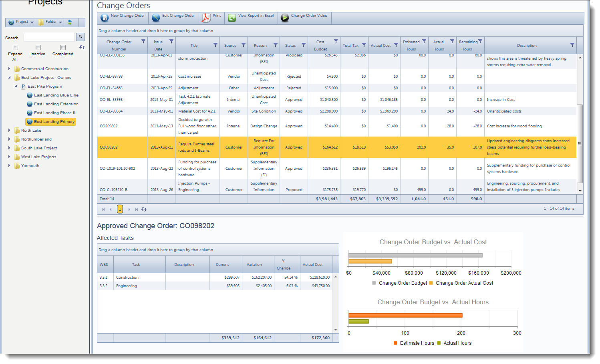Image resolution: width=600 pixels, height=364 pixels.
Task: Open the Folder dropdown
Action: (49, 22)
